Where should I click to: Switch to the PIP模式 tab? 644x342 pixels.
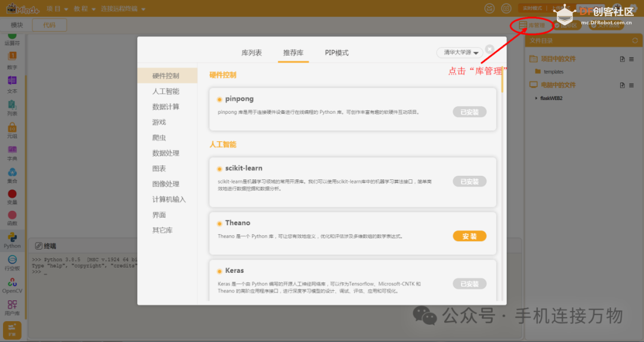(336, 52)
